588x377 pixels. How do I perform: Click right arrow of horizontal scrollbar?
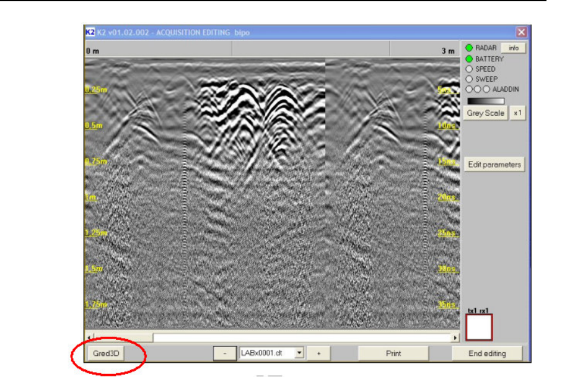tap(455, 338)
